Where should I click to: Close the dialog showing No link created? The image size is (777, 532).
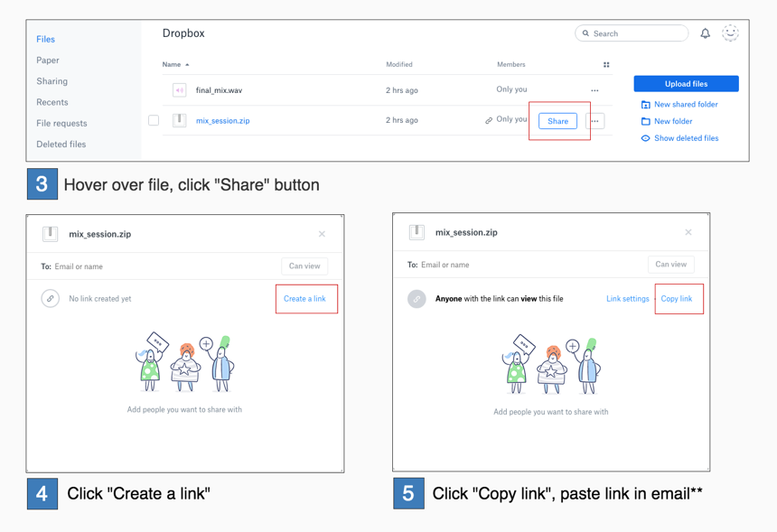point(322,234)
